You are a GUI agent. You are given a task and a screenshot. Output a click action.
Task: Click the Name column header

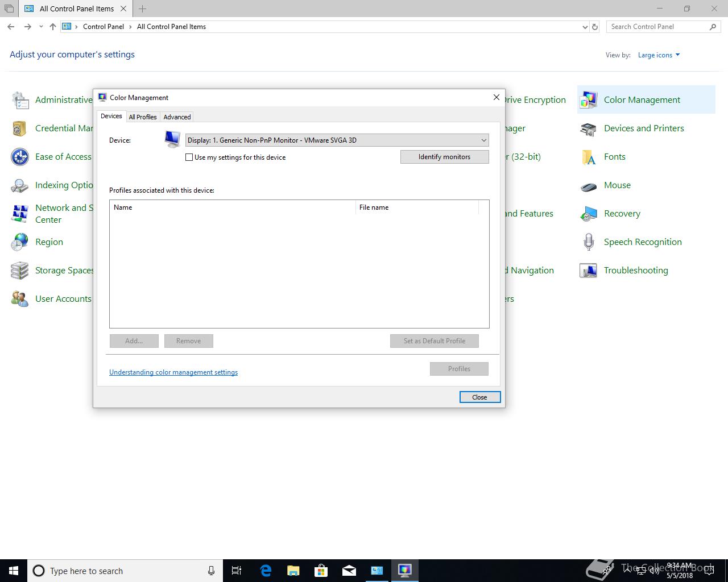[233, 207]
